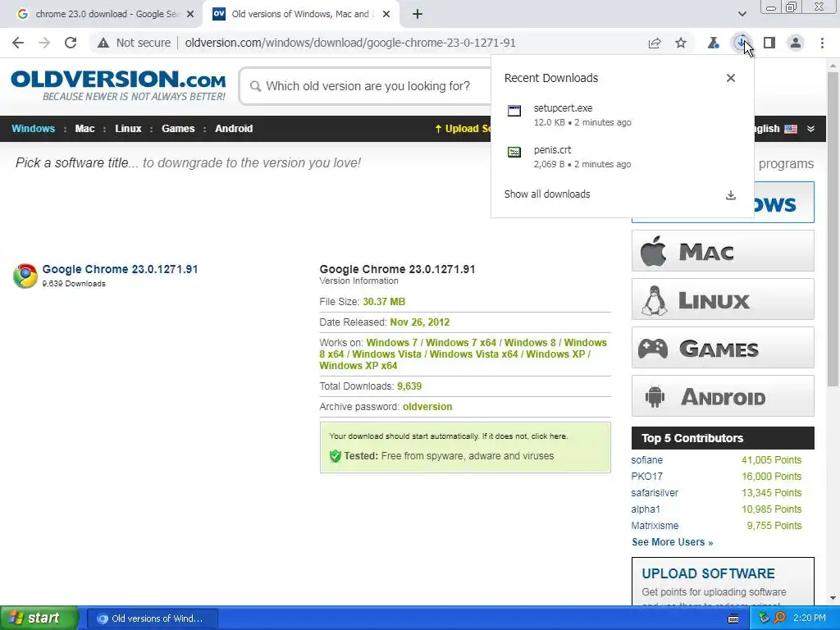Click the Games platform button
The width and height of the screenshot is (840, 630).
(x=723, y=348)
